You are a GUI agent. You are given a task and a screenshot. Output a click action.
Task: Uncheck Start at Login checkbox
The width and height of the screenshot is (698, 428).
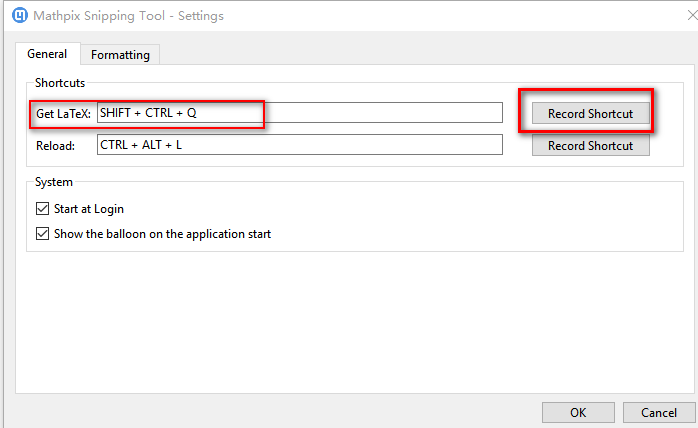tap(42, 208)
